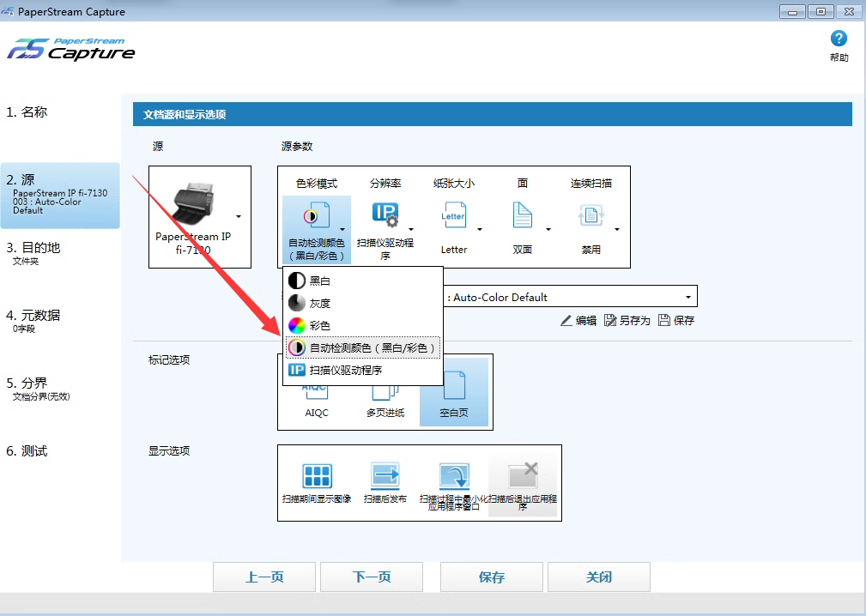Screen dimensions: 866x616
Task: Open the continuous scan dropdown arrow
Action: (617, 229)
